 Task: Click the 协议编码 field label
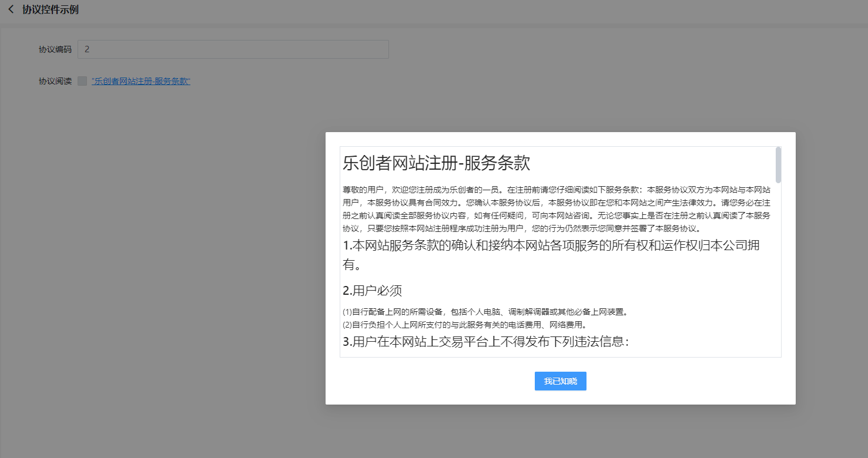55,49
